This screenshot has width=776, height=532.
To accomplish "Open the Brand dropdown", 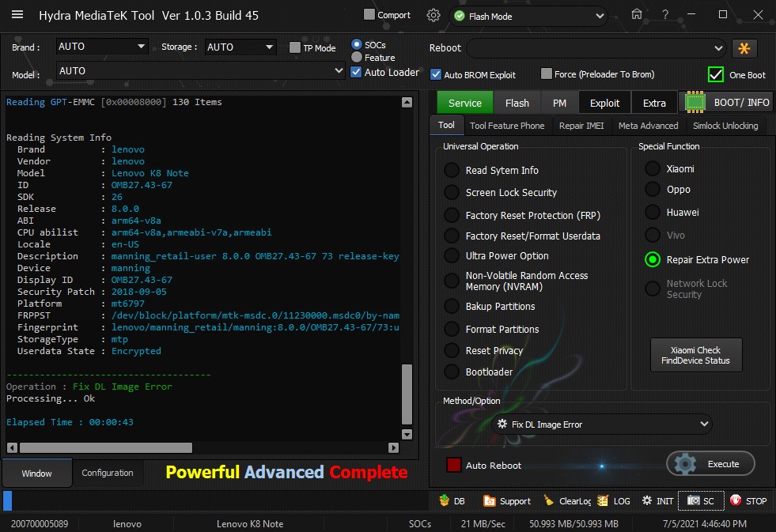I will point(102,47).
